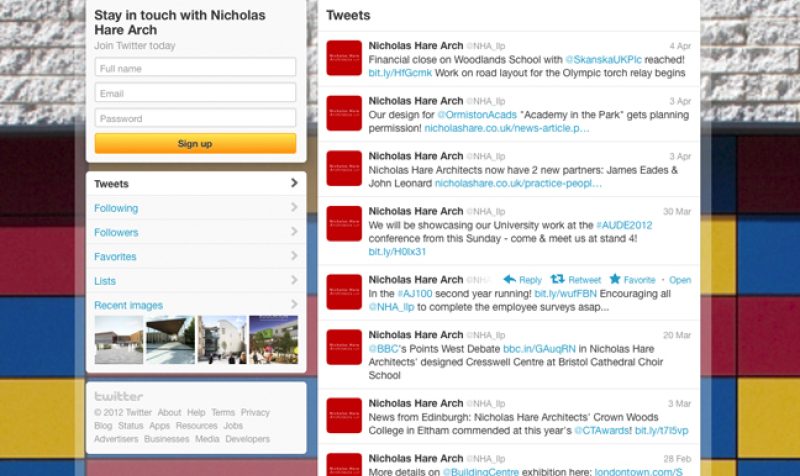Open the @BuildingCentre mention link
Image resolution: width=800 pixels, height=476 pixels.
[x=480, y=472]
